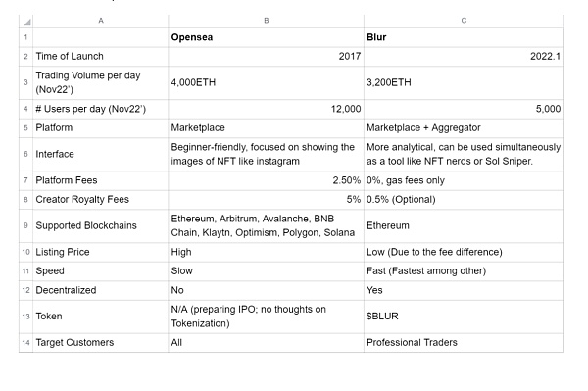Select column A header
The height and width of the screenshot is (391, 588).
point(101,21)
